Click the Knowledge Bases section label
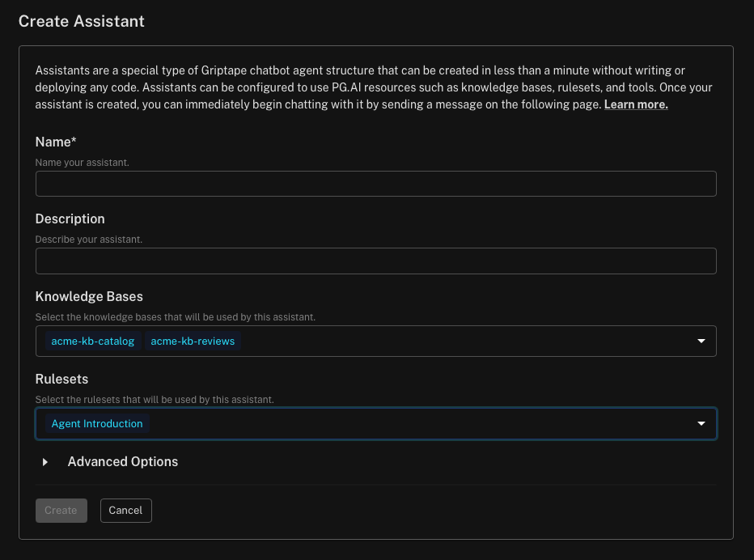Screen dimensions: 754x560 click(89, 297)
